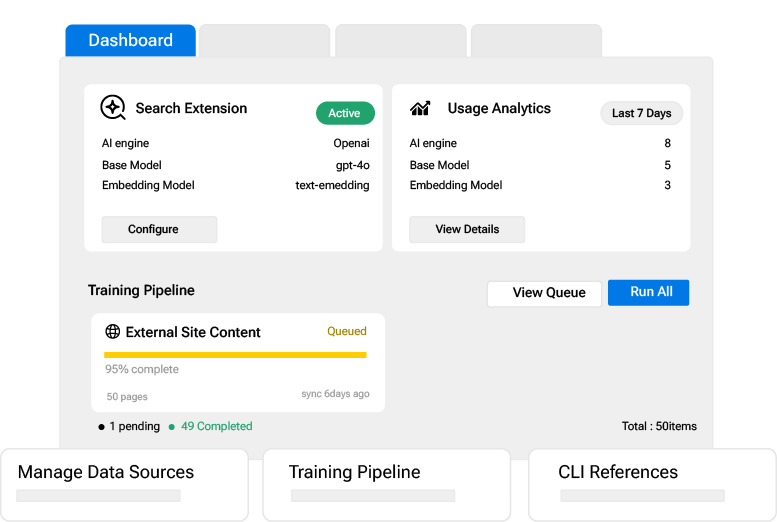Click the 49 Completed filter text
777x522 pixels.
216,426
